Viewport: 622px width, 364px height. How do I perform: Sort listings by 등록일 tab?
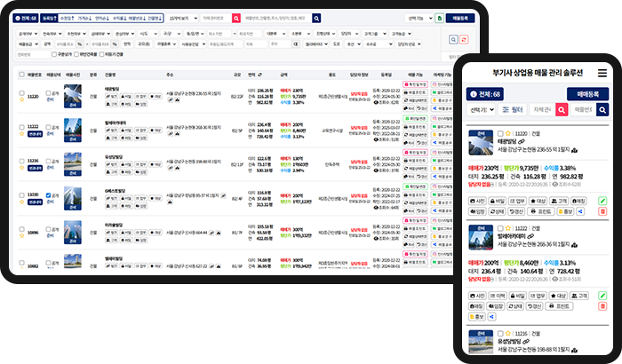click(49, 17)
